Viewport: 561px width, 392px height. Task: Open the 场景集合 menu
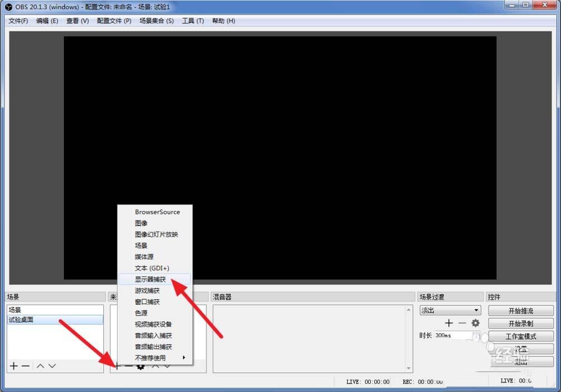pos(155,21)
